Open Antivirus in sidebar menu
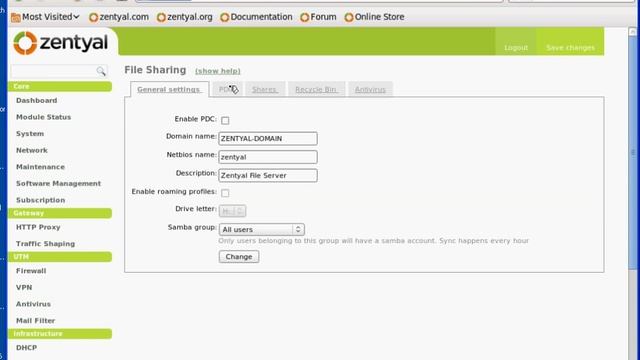This screenshot has width=640, height=360. 33,304
